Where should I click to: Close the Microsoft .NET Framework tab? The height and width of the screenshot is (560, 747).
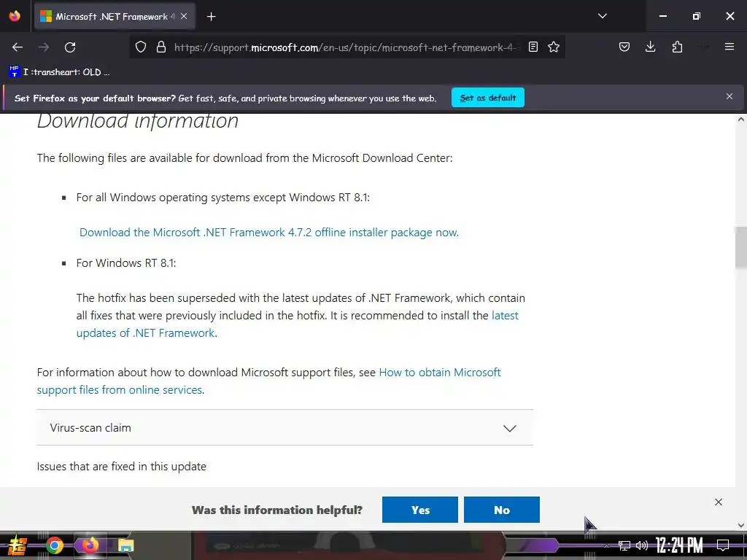184,16
